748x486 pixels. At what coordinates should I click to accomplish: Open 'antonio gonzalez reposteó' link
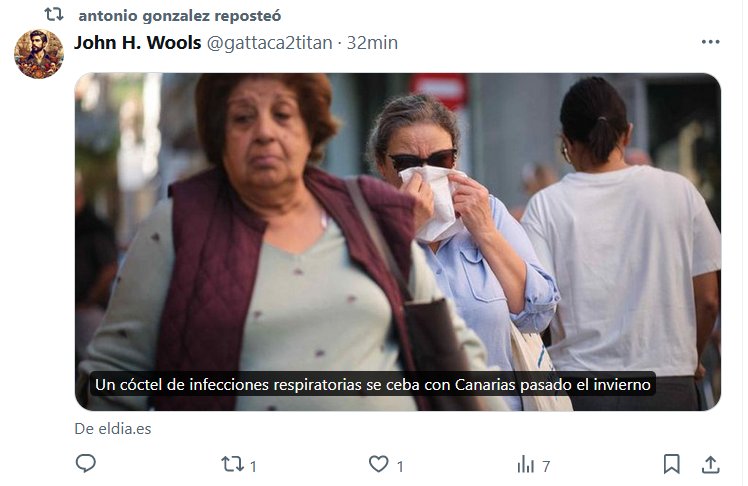tap(180, 16)
